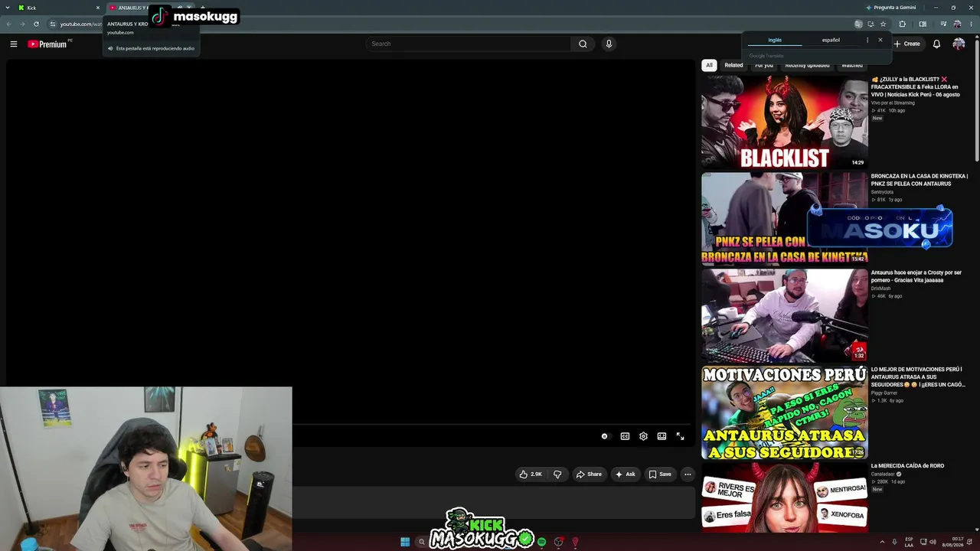Open Chrome side panel icon
The width and height of the screenshot is (980, 551).
point(923,24)
